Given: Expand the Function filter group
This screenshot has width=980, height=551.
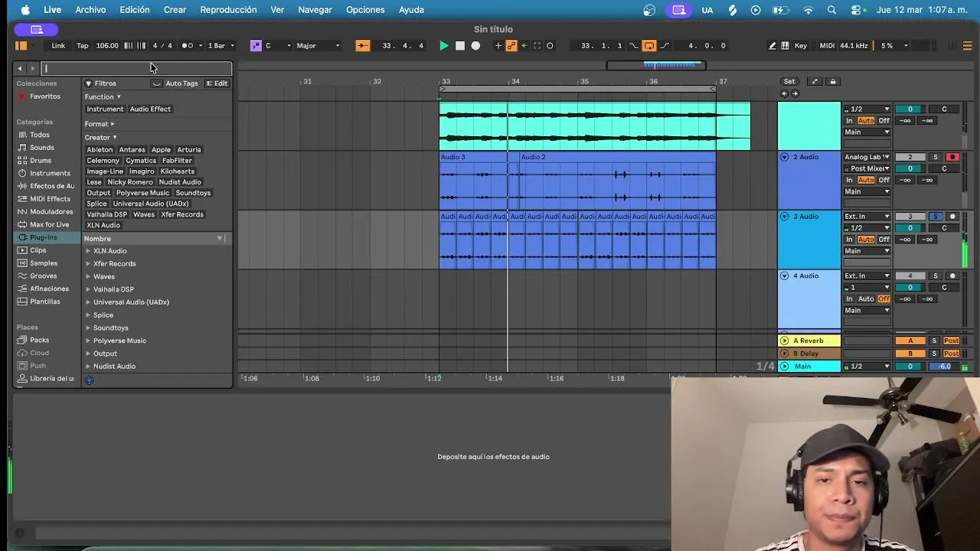Looking at the screenshot, I should pyautogui.click(x=103, y=97).
